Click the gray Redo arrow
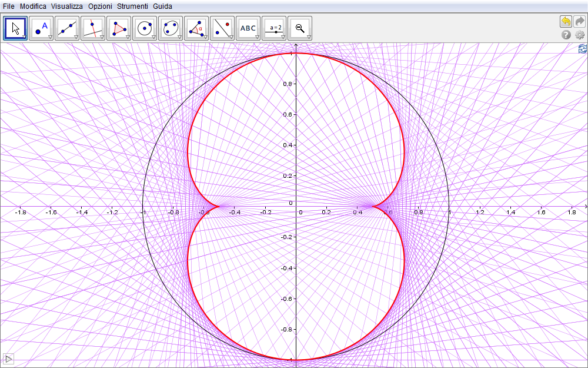The width and height of the screenshot is (588, 368). [579, 21]
